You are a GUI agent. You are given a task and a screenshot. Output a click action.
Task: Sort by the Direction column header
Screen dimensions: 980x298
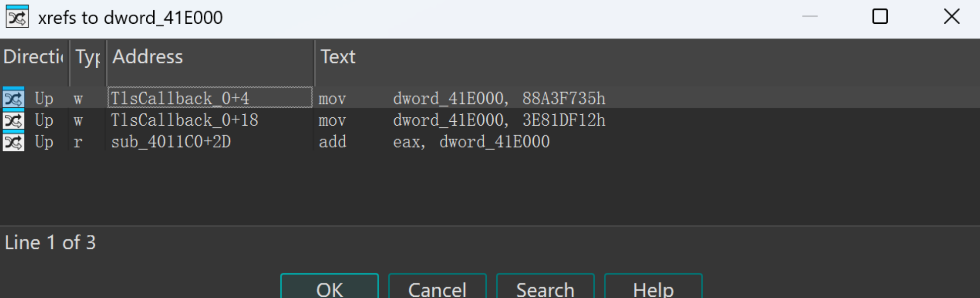click(33, 57)
